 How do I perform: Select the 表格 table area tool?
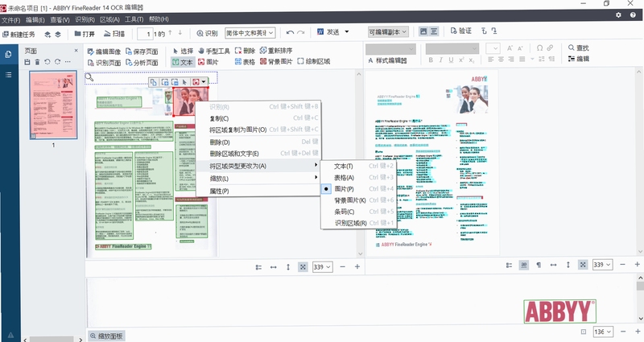[245, 62]
